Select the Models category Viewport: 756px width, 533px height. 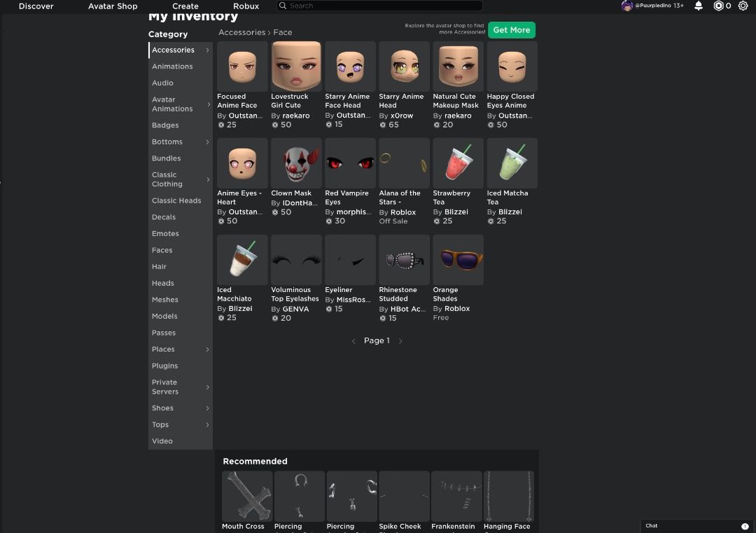pos(164,317)
